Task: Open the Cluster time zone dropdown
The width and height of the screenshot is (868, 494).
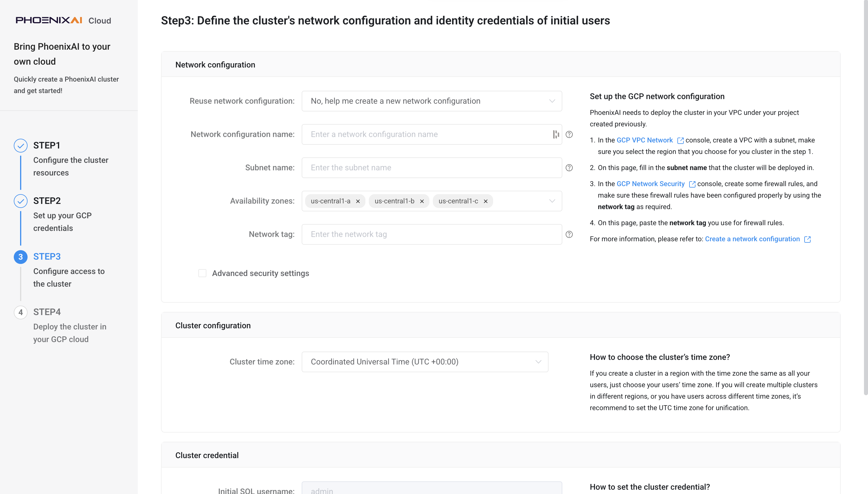Action: (425, 362)
